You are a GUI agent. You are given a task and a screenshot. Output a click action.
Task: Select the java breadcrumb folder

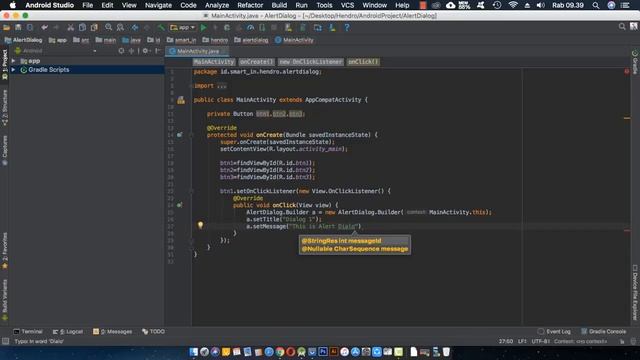coord(131,40)
